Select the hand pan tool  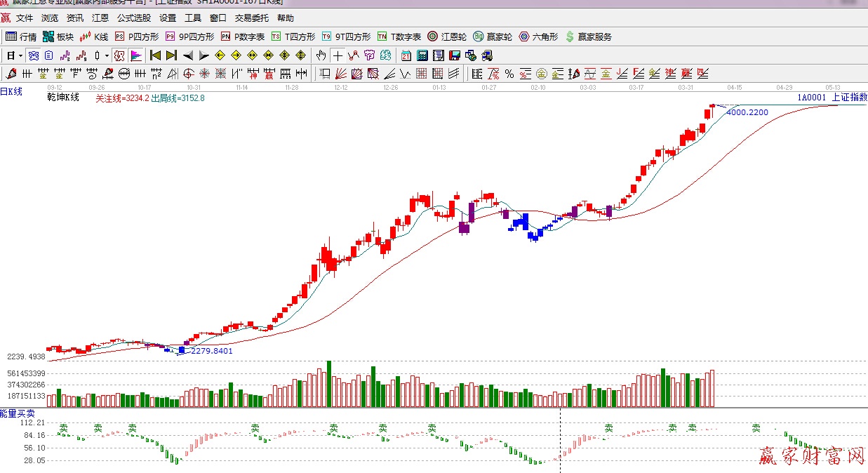click(x=321, y=55)
